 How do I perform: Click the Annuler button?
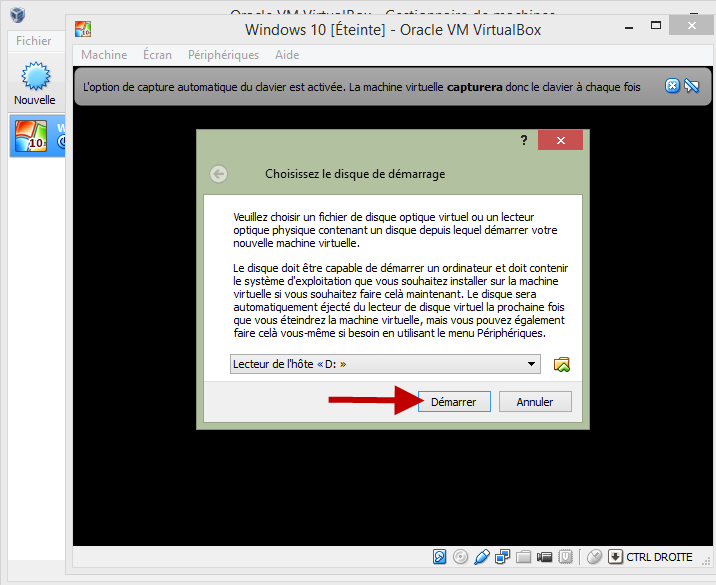point(535,402)
